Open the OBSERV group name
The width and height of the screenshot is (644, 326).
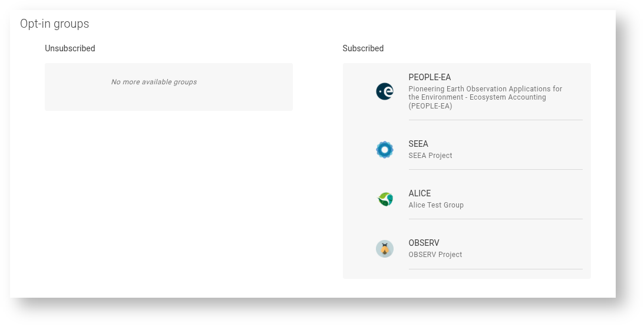[x=424, y=243]
